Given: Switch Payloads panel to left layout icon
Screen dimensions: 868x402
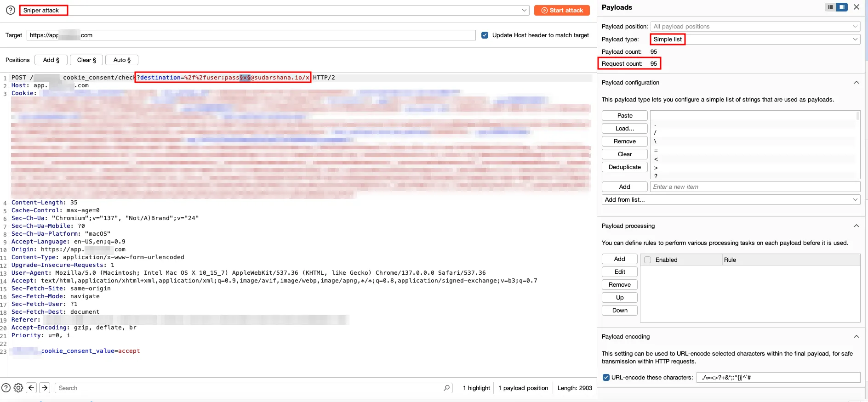Looking at the screenshot, I should tap(830, 7).
